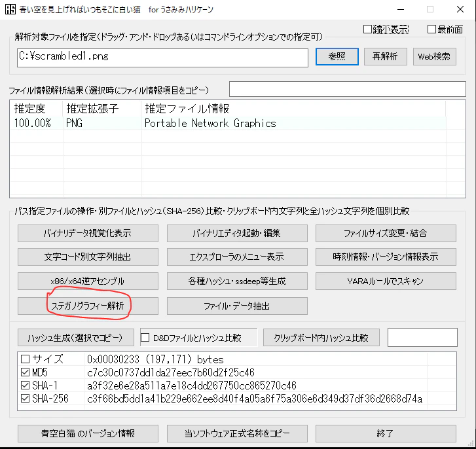Launch バイナリエディタ起動・編集
Image resolution: width=476 pixels, height=449 pixels.
[237, 233]
